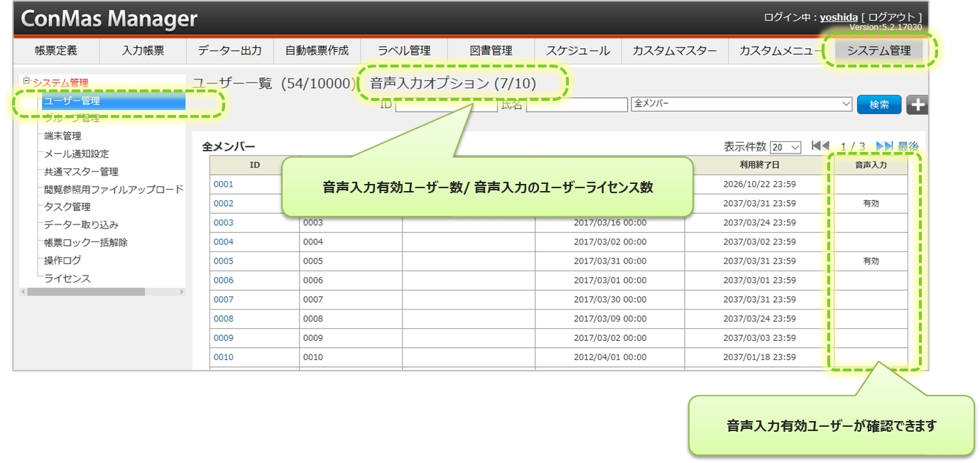The width and height of the screenshot is (980, 463).
Task: Select 端末管理 in the tree
Action: 62,136
